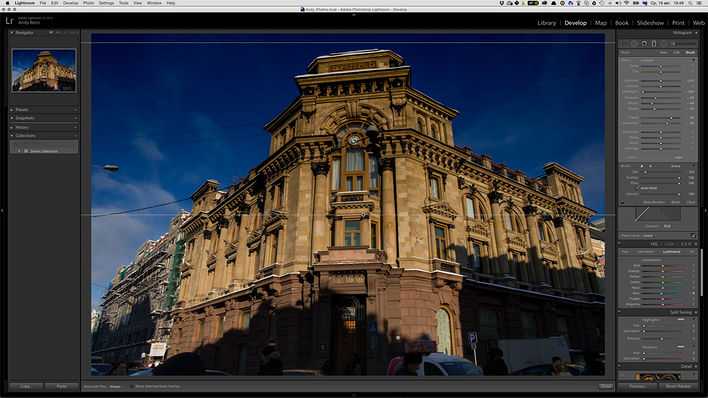Viewport: 708px width, 398px height.
Task: Toggle Show Selected Mask Overlay checkbox
Action: pos(132,386)
